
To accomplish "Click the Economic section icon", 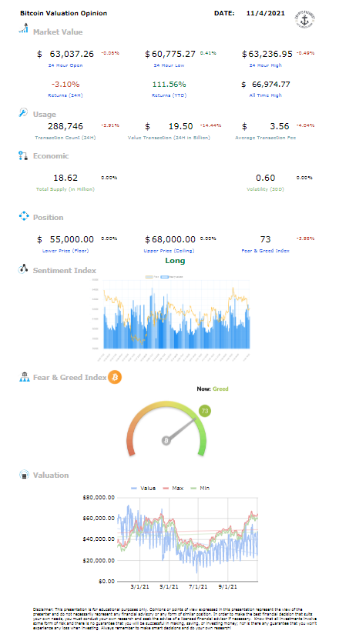I will pyautogui.click(x=23, y=155).
